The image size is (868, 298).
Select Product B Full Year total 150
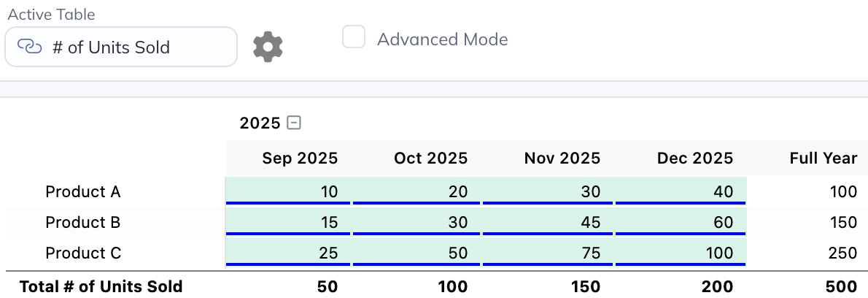tap(842, 223)
